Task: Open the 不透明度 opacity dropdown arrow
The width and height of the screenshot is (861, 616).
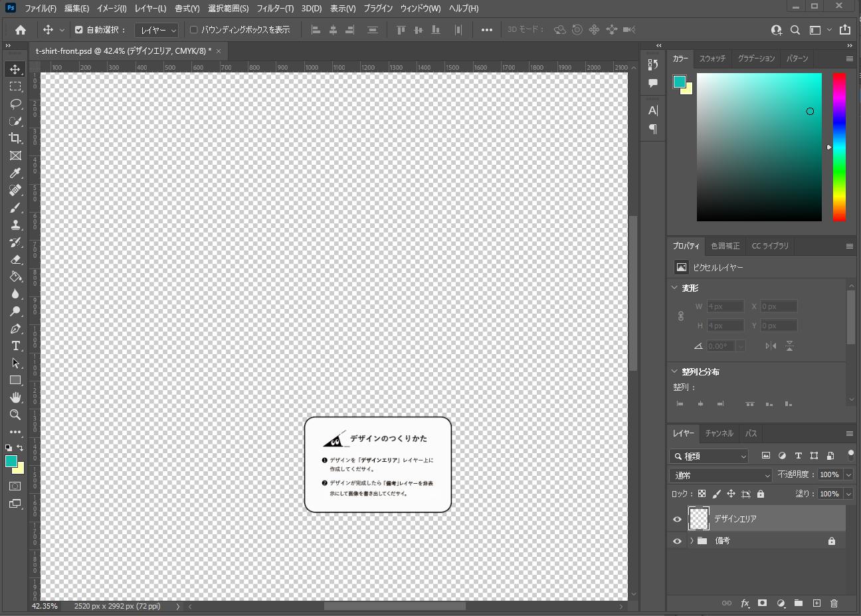Action: 848,474
